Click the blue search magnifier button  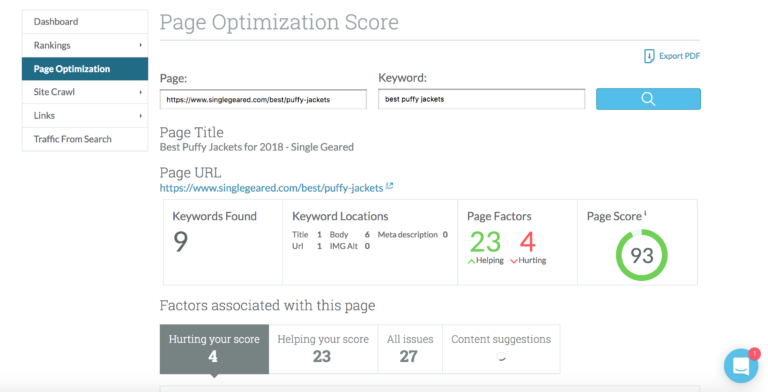pos(648,99)
